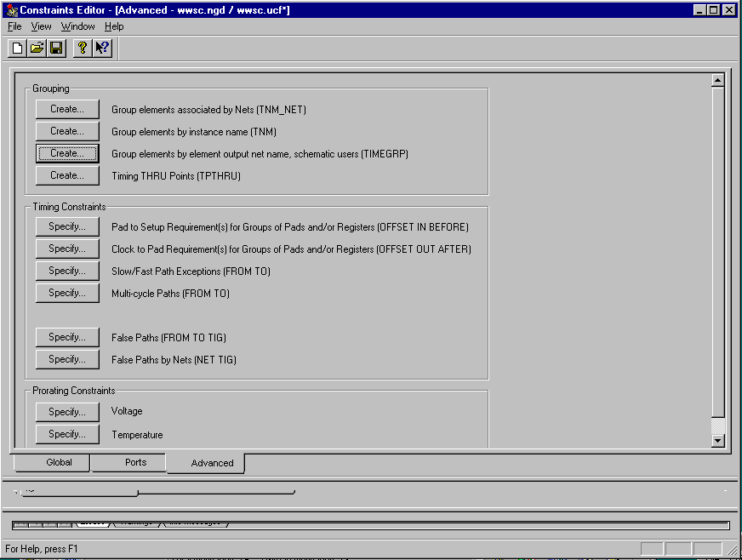Click the vertical scrollbar down arrow
This screenshot has width=742, height=560.
click(x=718, y=441)
